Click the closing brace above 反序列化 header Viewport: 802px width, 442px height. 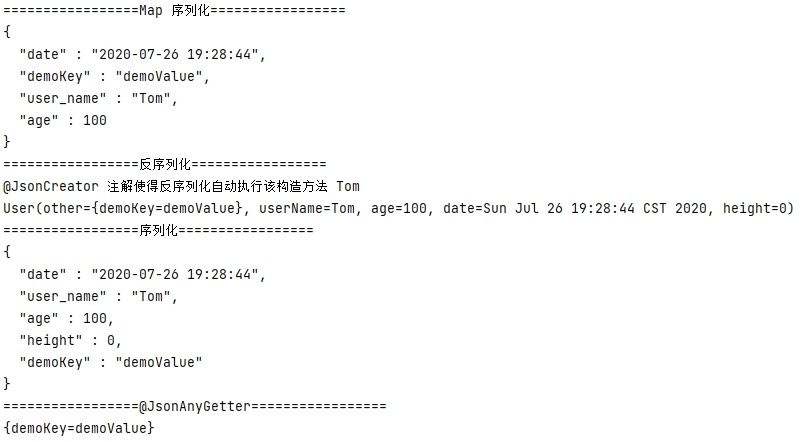pos(8,142)
